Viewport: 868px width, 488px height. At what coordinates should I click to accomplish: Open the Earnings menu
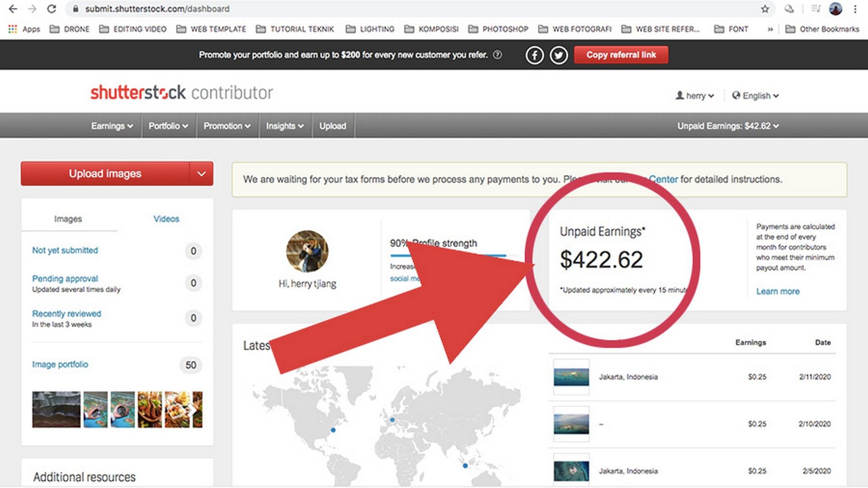tap(112, 126)
